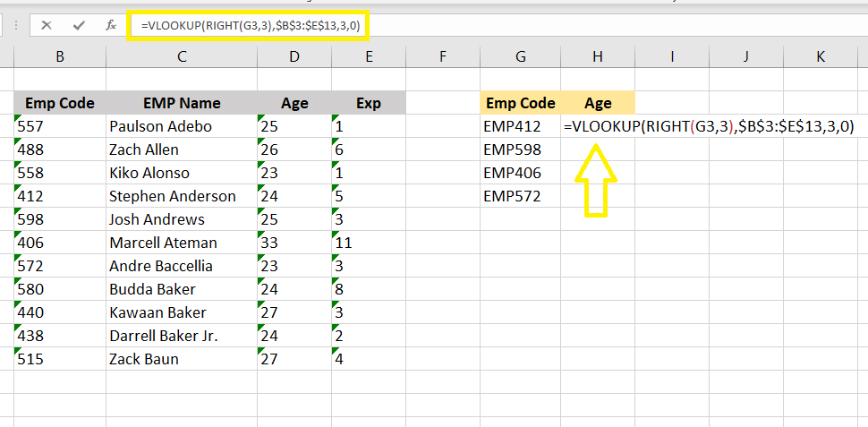Select the Zack Baun cell
This screenshot has width=868, height=427.
182,359
